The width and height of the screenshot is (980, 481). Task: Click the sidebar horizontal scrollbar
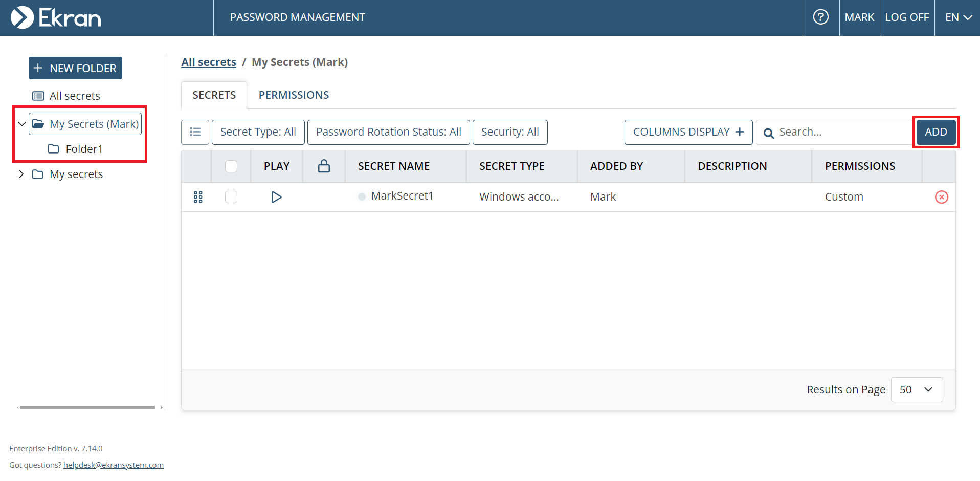(x=87, y=408)
